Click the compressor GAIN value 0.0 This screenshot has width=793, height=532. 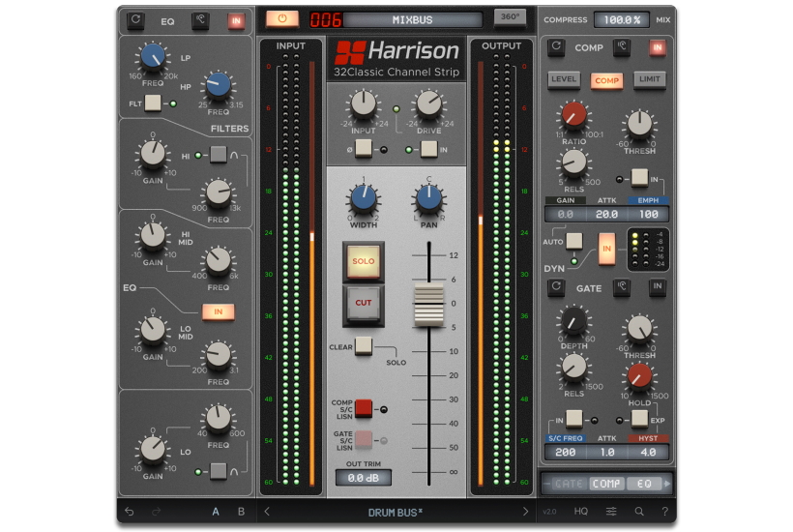click(x=566, y=215)
